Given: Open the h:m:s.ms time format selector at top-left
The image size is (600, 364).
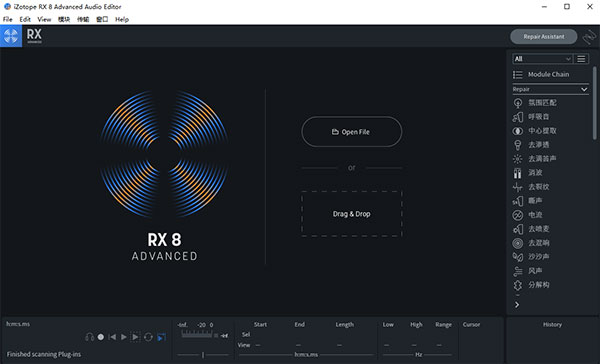Looking at the screenshot, I should pos(18,324).
